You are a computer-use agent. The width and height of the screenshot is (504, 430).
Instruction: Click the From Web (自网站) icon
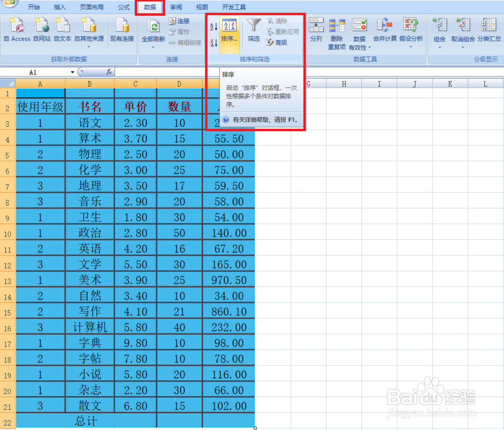(42, 30)
